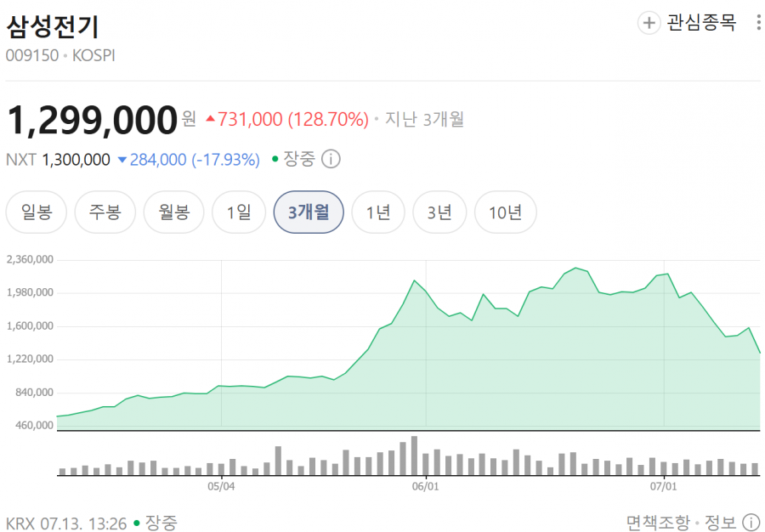
Task: Open the 정보 link at bottom right
Action: [721, 523]
